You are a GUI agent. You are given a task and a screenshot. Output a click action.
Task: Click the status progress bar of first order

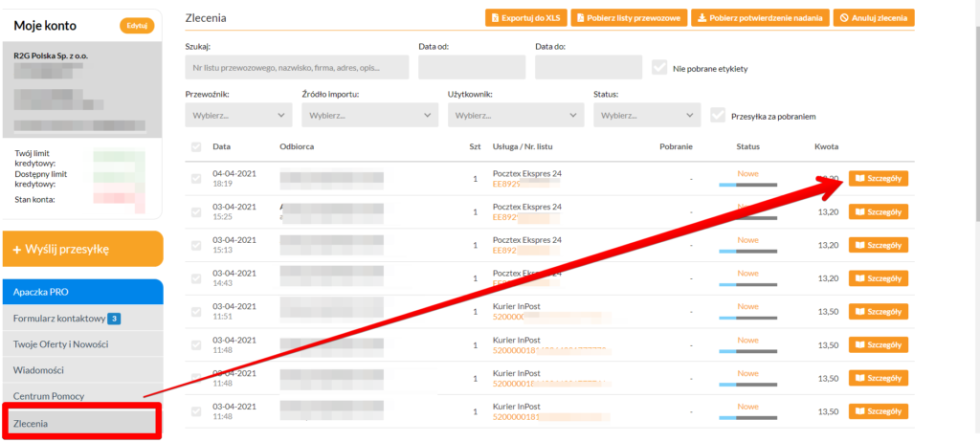747,184
